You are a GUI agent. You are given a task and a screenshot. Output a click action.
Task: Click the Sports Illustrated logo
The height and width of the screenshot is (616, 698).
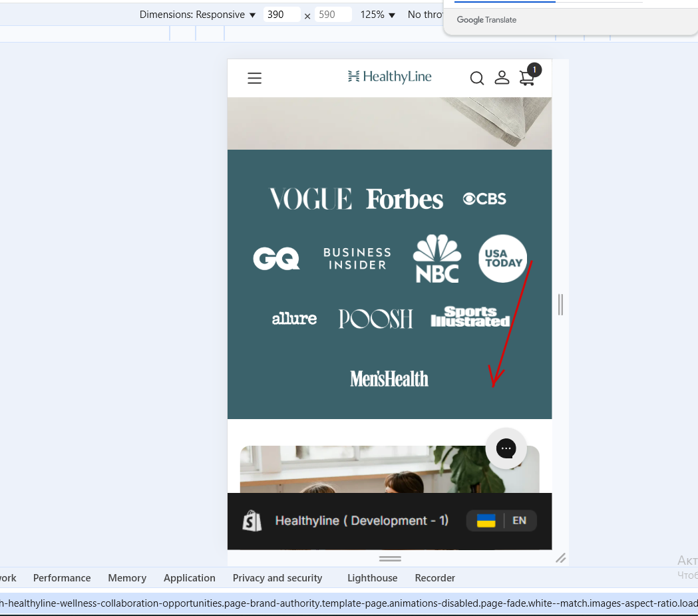470,317
